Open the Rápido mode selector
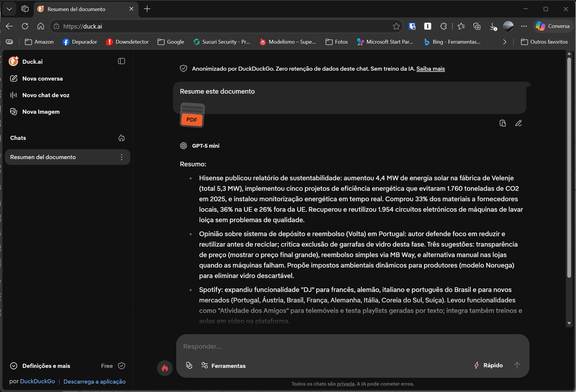 coord(488,365)
